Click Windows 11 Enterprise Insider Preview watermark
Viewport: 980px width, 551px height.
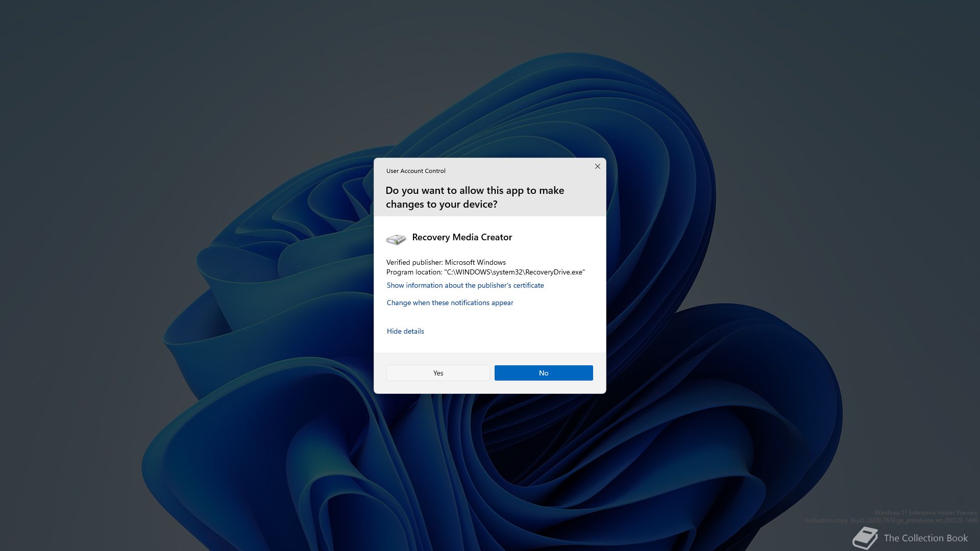click(926, 513)
